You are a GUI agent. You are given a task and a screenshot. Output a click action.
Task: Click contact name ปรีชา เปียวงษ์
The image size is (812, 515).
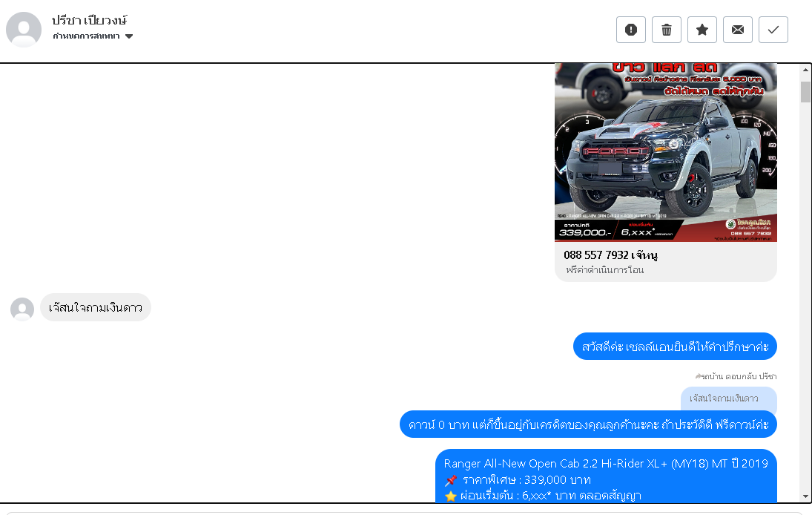point(89,20)
